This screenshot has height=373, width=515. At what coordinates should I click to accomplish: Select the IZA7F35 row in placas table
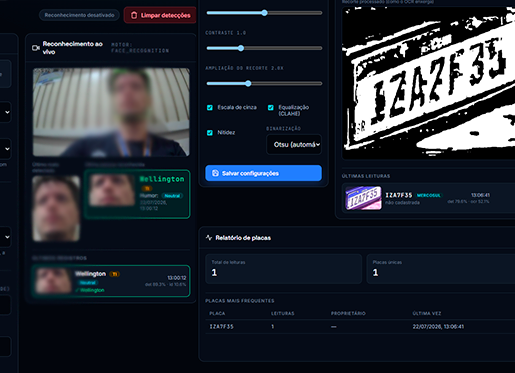[x=360, y=327]
